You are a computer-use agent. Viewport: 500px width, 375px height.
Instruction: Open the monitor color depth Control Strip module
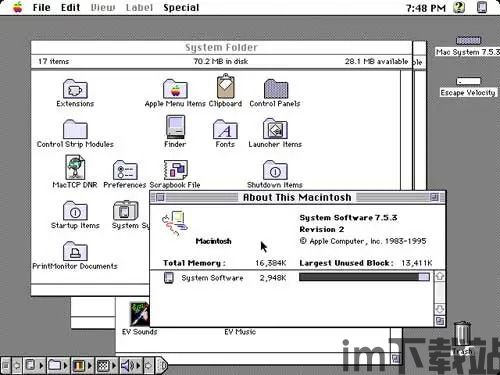(x=82, y=366)
